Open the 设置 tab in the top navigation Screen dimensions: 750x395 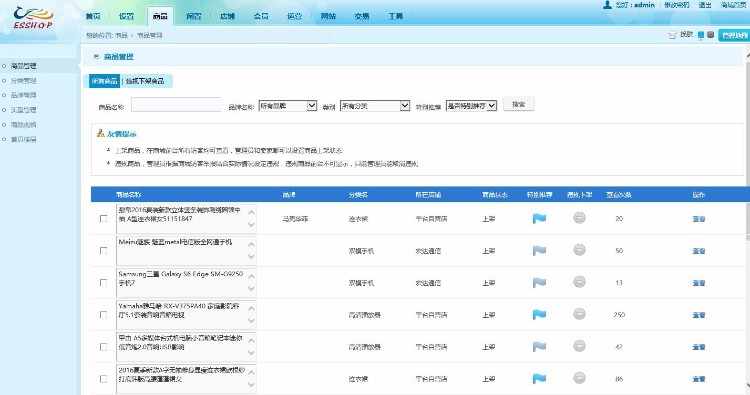(x=126, y=16)
